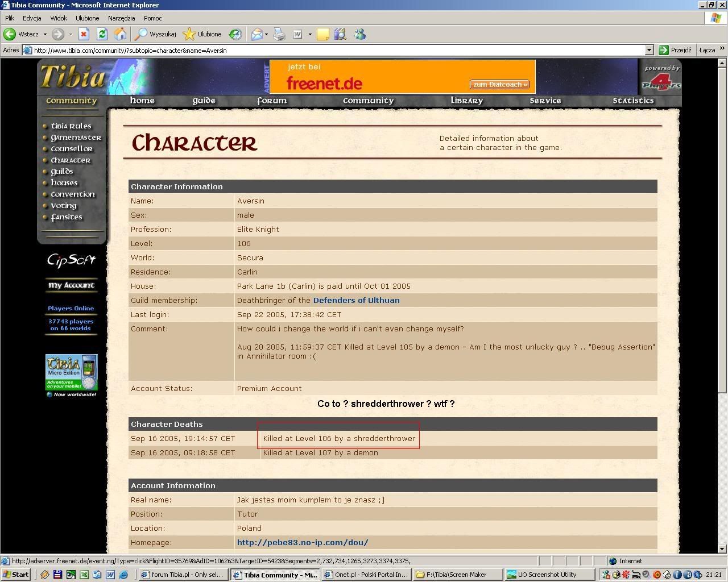The height and width of the screenshot is (582, 728).
Task: Switch to Onet.pl taskbar window
Action: pos(366,575)
